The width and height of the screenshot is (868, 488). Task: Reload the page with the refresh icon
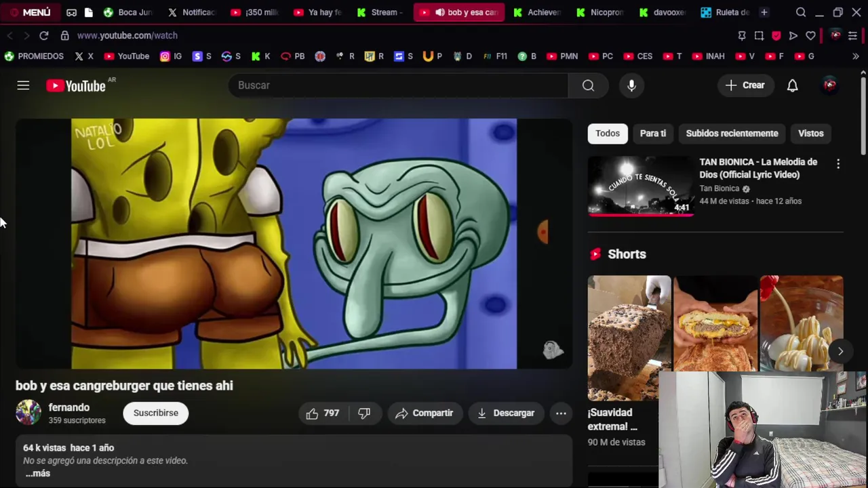43,35
